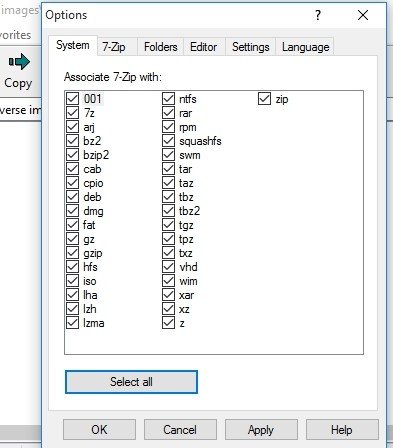The width and height of the screenshot is (393, 448).
Task: Toggle the hfs checkbox
Action: pyautogui.click(x=72, y=267)
